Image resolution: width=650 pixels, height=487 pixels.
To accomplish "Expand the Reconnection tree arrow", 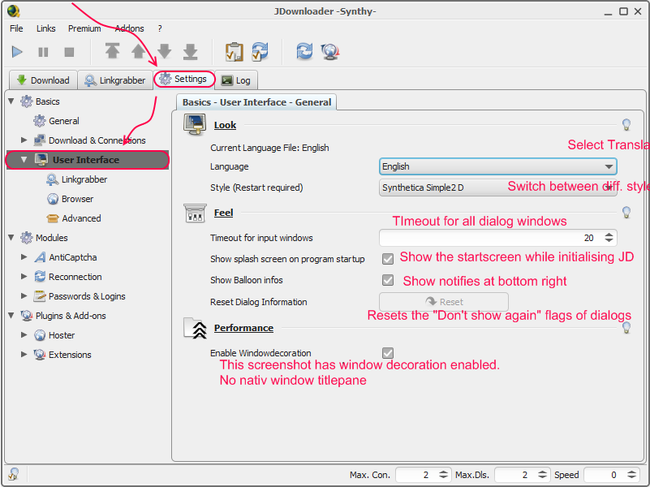I will tap(24, 276).
